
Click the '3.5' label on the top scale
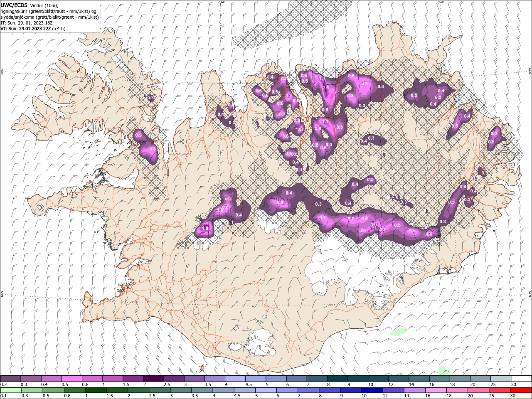click(208, 384)
